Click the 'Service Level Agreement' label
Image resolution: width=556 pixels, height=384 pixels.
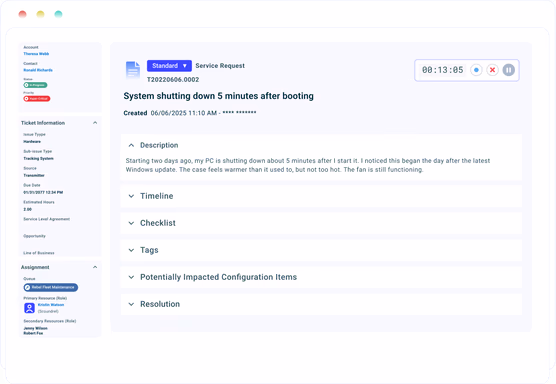[46, 219]
